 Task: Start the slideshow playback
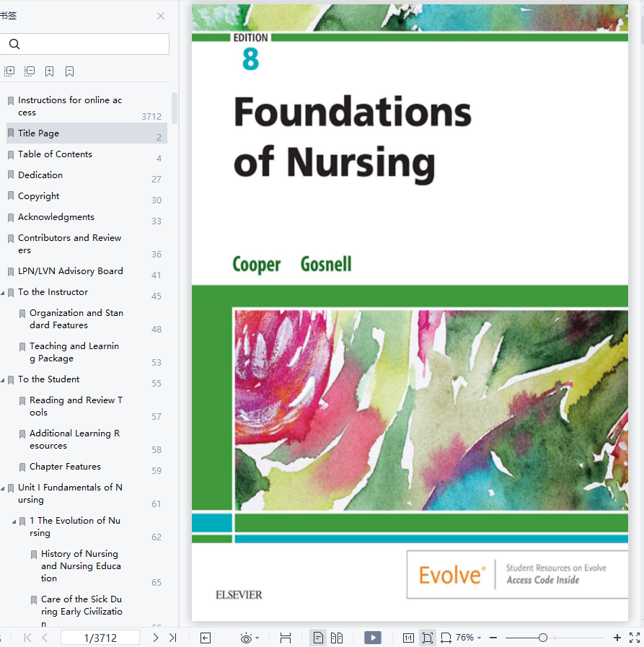(373, 638)
